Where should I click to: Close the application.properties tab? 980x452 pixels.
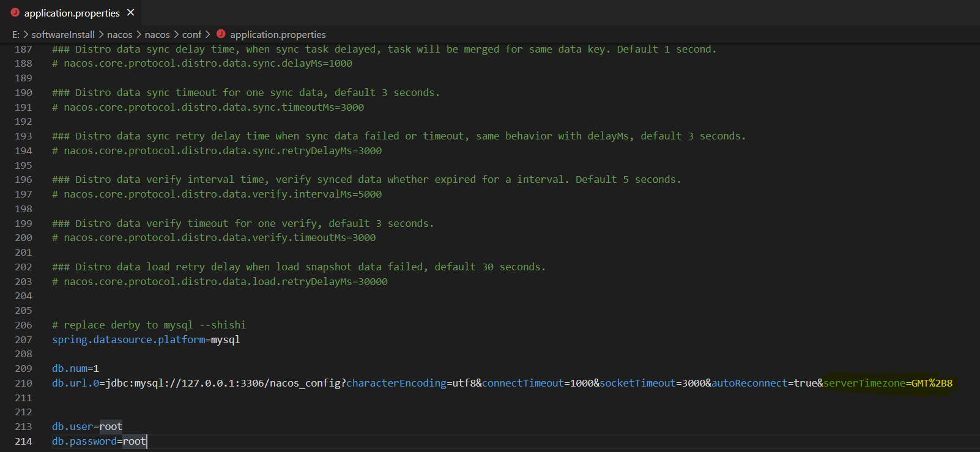(130, 13)
